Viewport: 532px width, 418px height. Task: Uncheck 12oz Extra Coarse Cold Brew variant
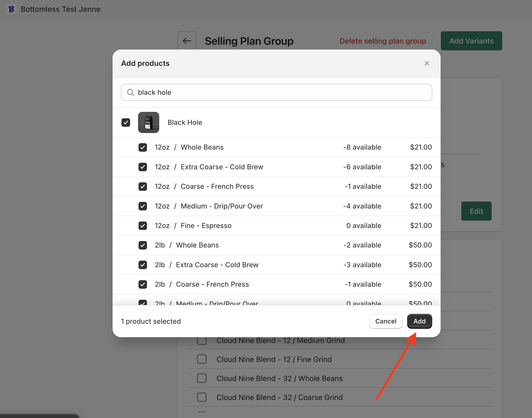click(x=143, y=167)
